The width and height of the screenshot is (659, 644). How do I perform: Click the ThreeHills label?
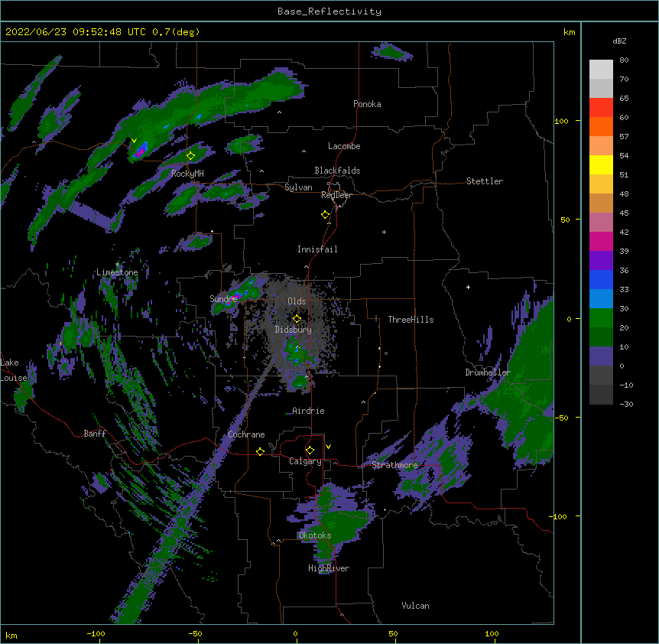coord(411,320)
